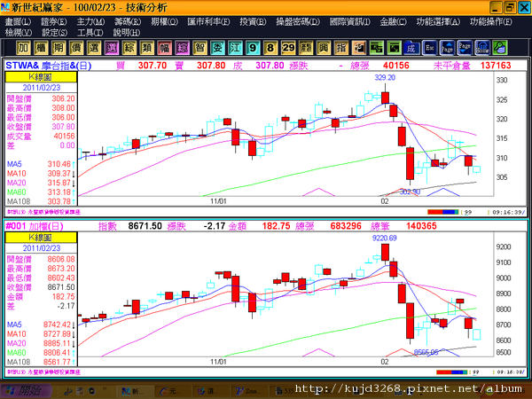Click the 加 toolbar button
532x399 pixels.
[23, 48]
